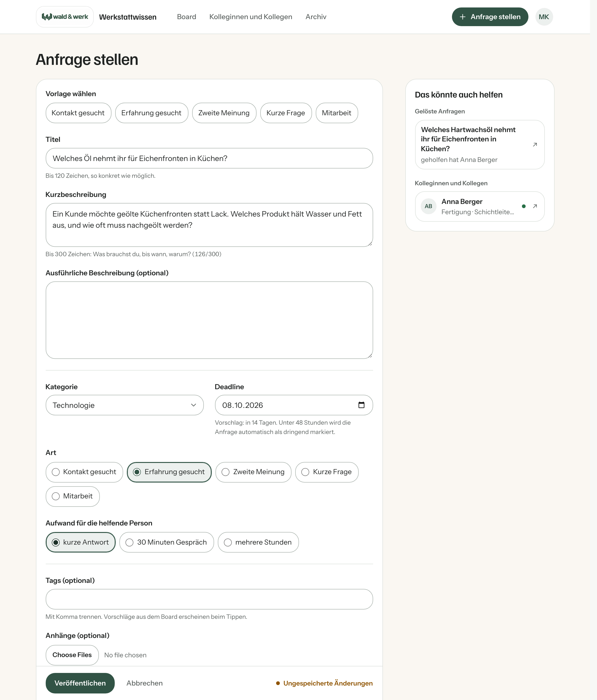Click the Deadline date field 08.10.2026
Screen dimensions: 597x700
[294, 405]
